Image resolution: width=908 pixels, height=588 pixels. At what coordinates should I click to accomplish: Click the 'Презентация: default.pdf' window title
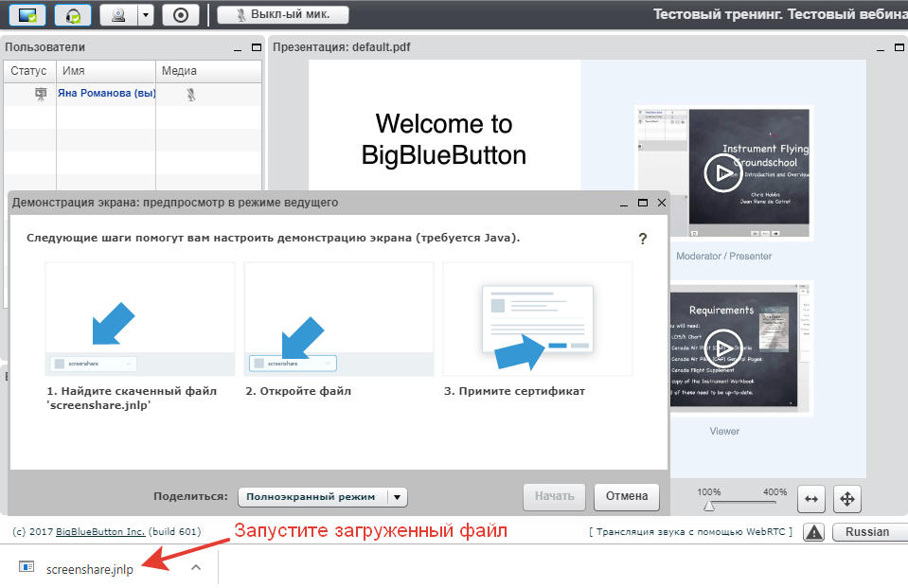point(341,47)
